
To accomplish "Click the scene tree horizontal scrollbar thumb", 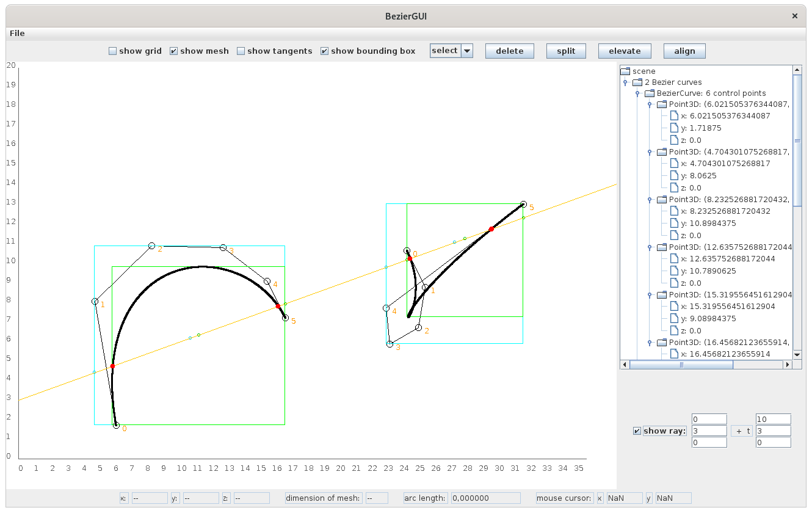I will (681, 365).
